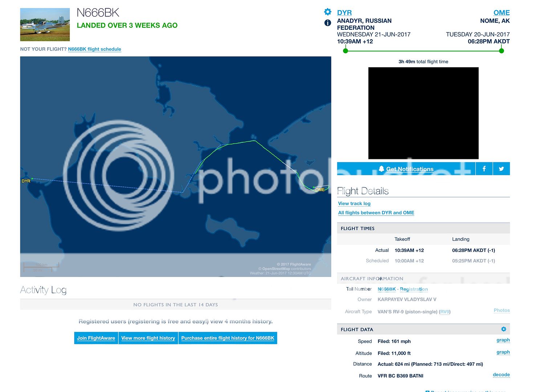545x392 pixels.
Task: Click the DYR label on map
Action: [26, 181]
